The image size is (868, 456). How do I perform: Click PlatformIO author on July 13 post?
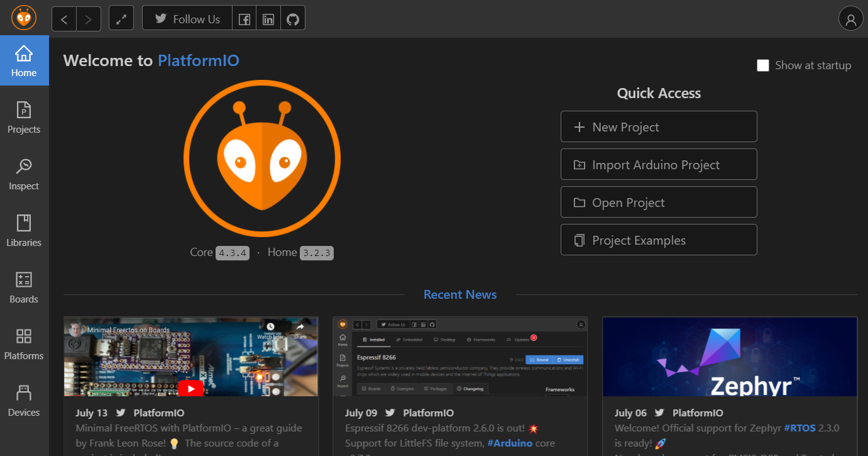click(x=159, y=413)
